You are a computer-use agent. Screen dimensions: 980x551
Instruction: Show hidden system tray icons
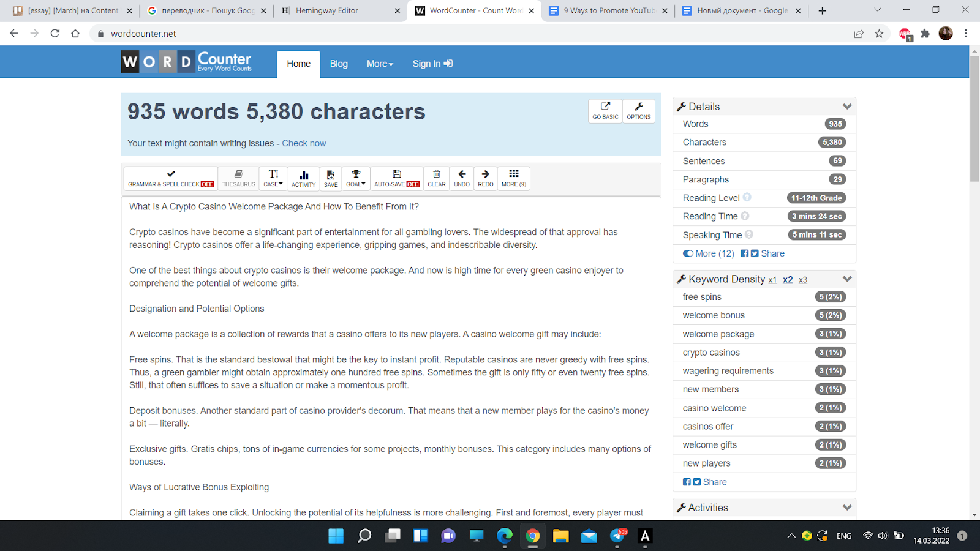(x=791, y=536)
